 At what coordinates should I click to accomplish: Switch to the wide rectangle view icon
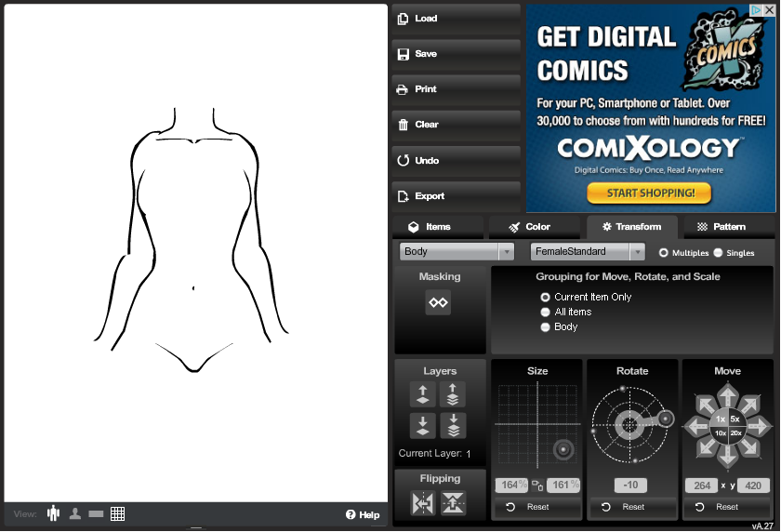pos(96,514)
